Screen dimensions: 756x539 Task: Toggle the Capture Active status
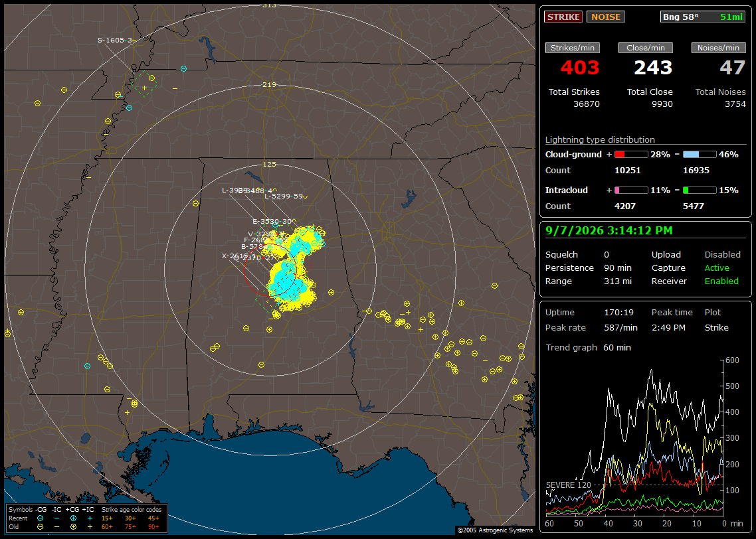point(716,268)
